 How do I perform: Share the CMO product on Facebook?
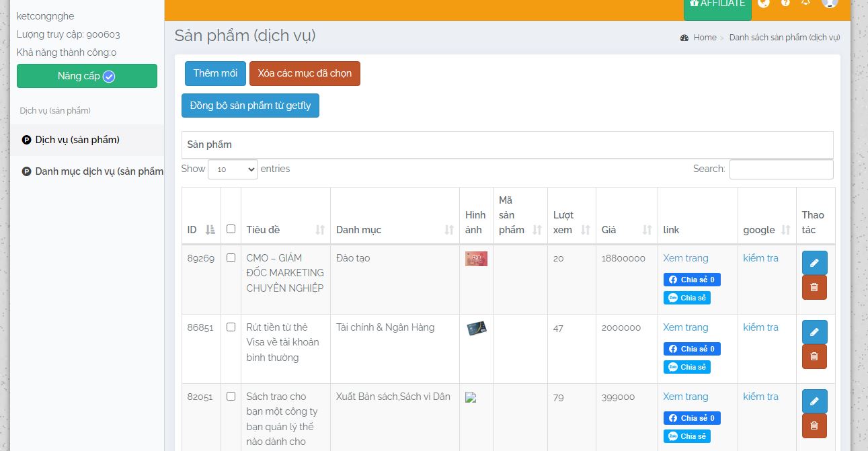coord(692,280)
